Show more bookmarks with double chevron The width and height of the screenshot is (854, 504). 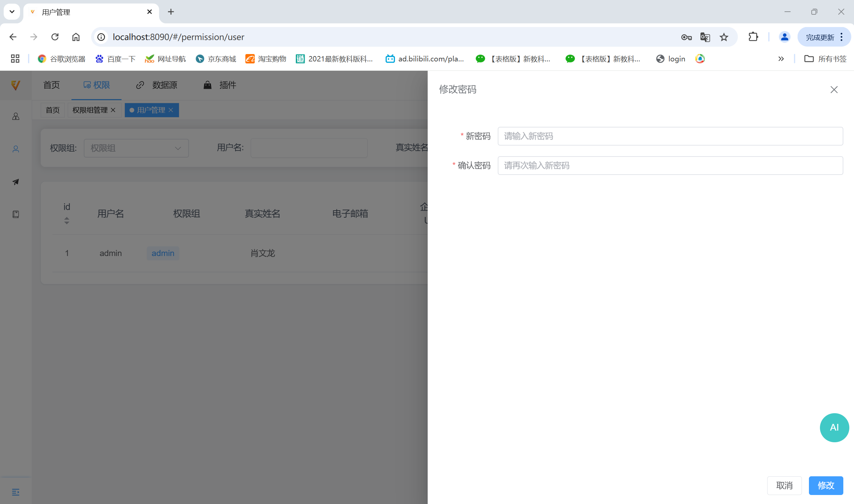pos(781,59)
